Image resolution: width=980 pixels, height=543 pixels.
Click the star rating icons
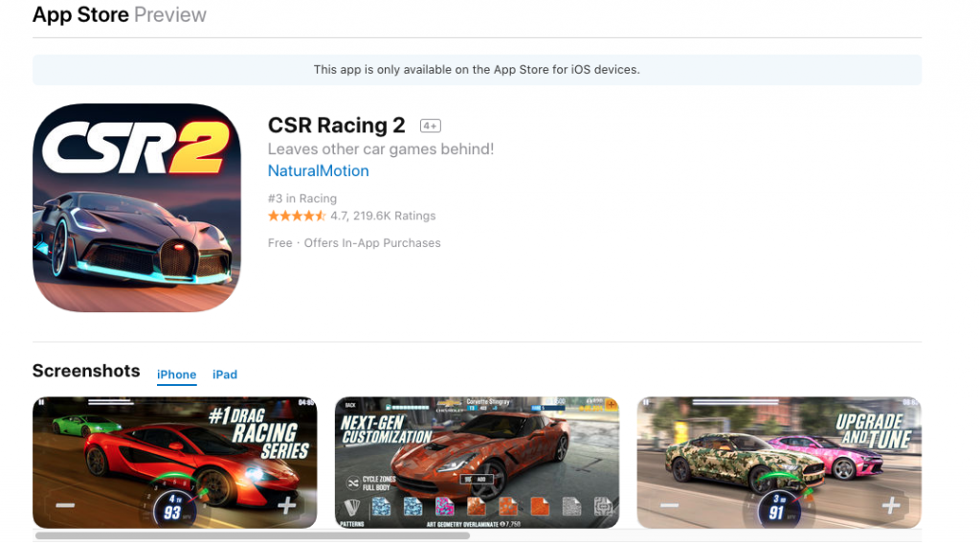coord(297,215)
